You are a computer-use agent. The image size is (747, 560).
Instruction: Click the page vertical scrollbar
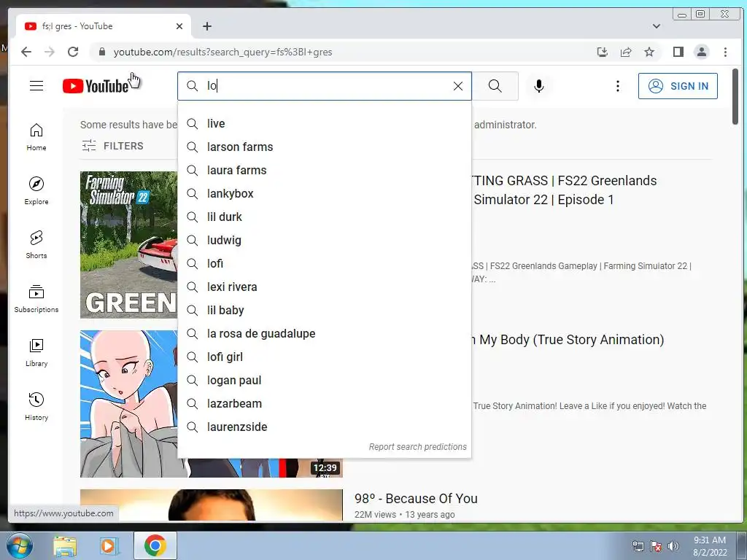[735, 97]
